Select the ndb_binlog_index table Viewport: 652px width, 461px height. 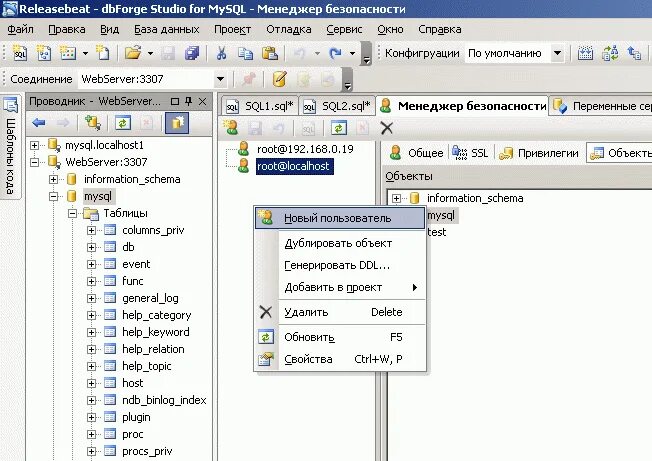164,400
